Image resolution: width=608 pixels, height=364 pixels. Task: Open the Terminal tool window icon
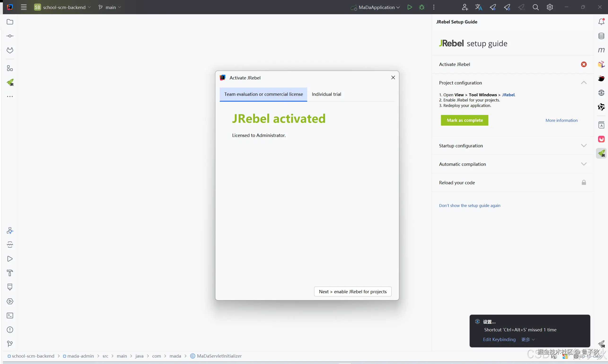[10, 316]
